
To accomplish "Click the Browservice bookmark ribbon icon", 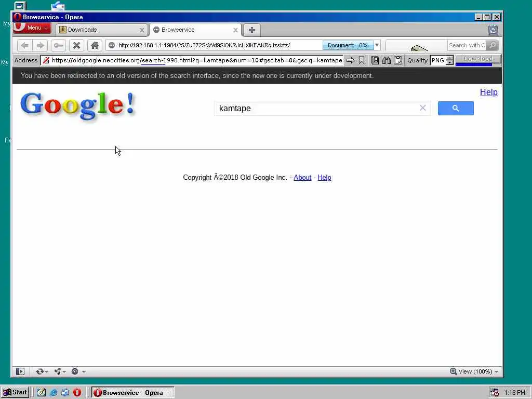I will click(362, 60).
